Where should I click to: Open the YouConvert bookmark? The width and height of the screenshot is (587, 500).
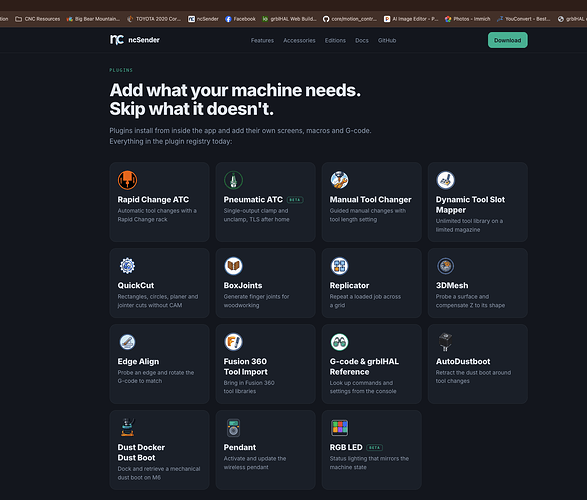pyautogui.click(x=524, y=19)
